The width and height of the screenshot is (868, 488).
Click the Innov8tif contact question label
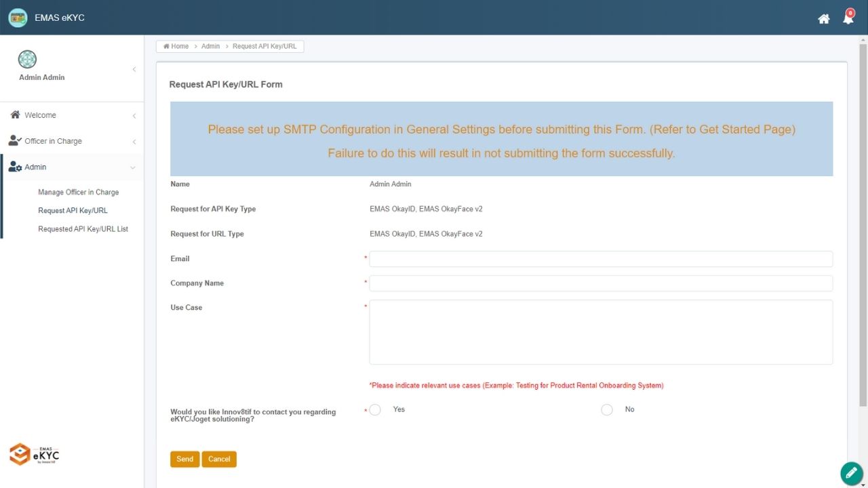(x=253, y=415)
